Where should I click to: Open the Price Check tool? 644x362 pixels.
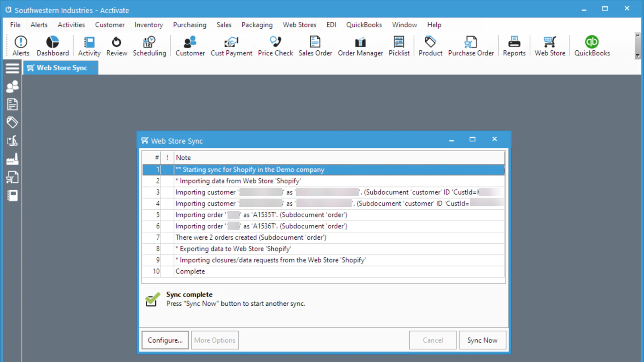coord(275,46)
